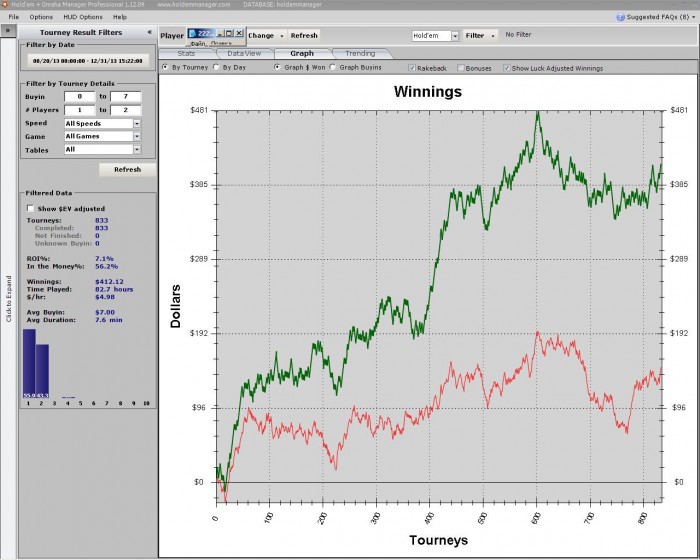Toggle the Rakeback checkbox
Screen dimensions: 700x560
pos(412,68)
